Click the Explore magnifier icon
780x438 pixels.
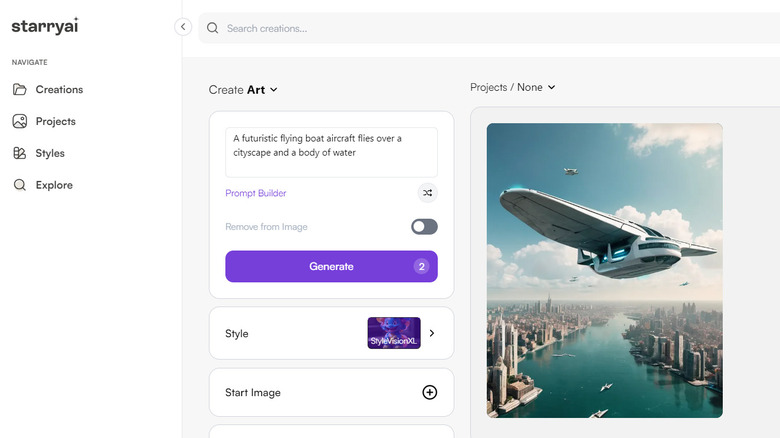click(x=19, y=185)
